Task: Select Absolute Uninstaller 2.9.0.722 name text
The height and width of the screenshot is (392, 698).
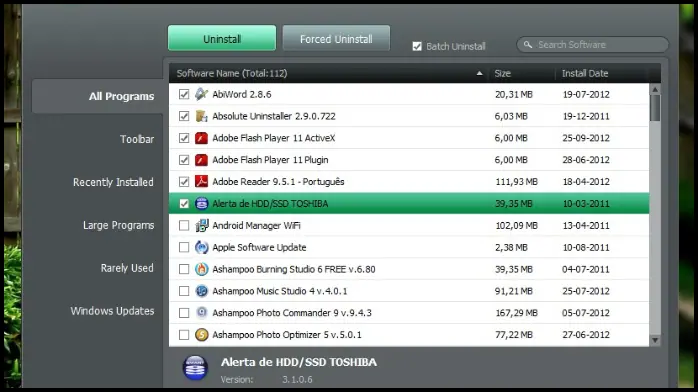Action: pos(274,116)
